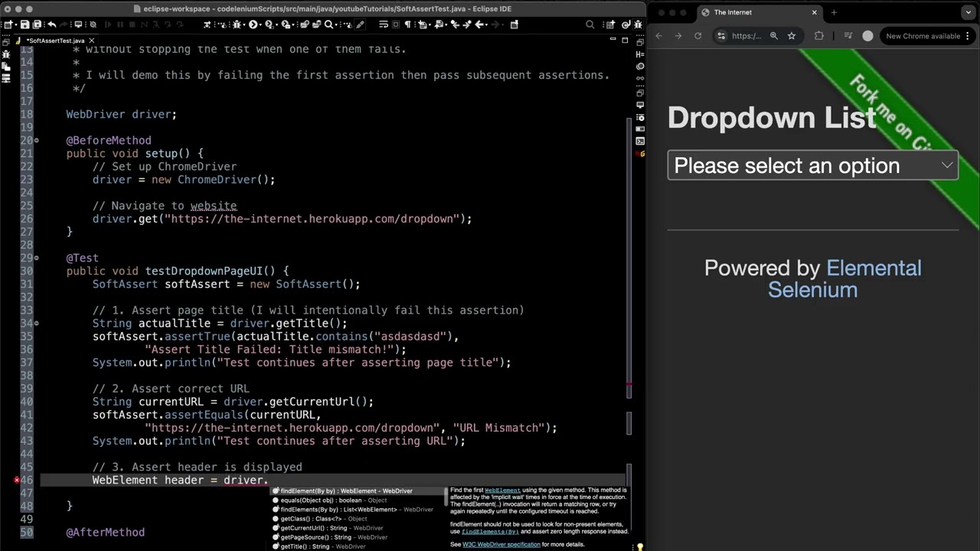Click into the Chrome address bar URL
980x551 pixels.
coord(746,36)
